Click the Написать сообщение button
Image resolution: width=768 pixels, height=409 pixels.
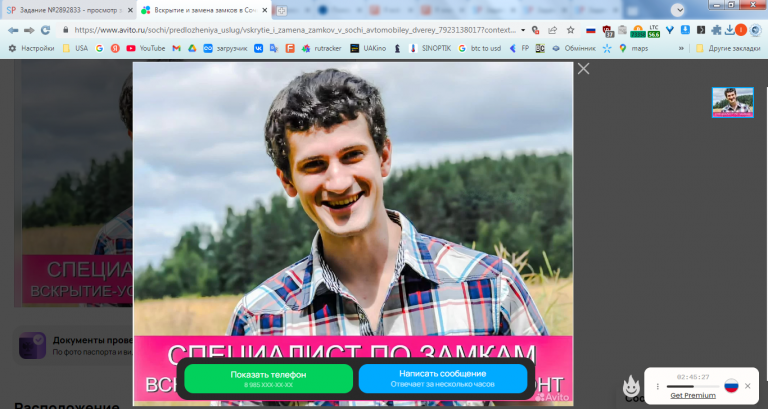point(443,378)
